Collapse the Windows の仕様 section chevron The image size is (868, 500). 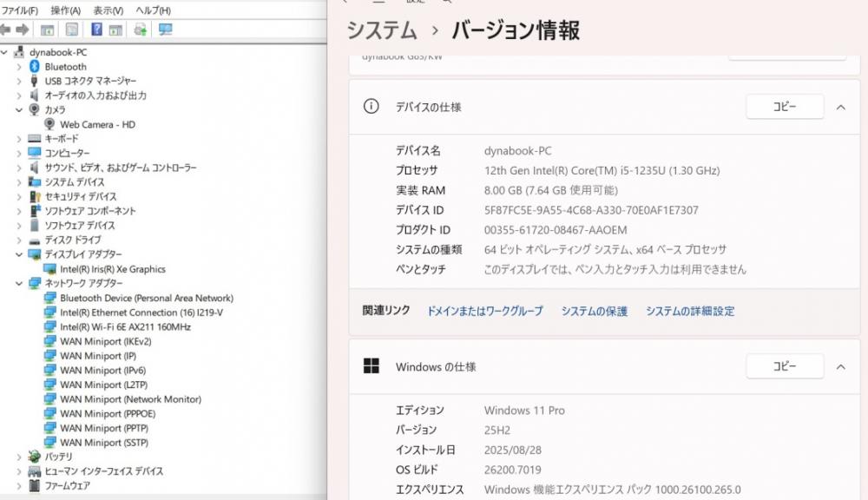click(x=840, y=366)
